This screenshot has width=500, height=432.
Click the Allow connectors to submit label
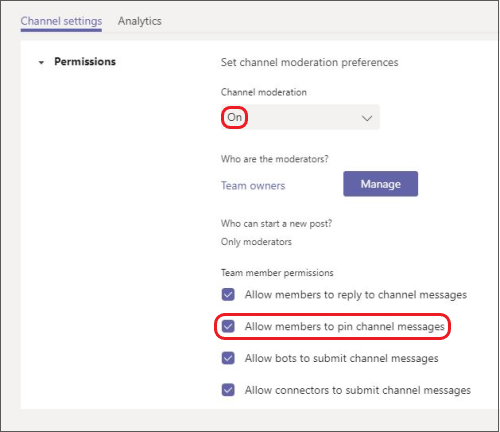point(358,390)
